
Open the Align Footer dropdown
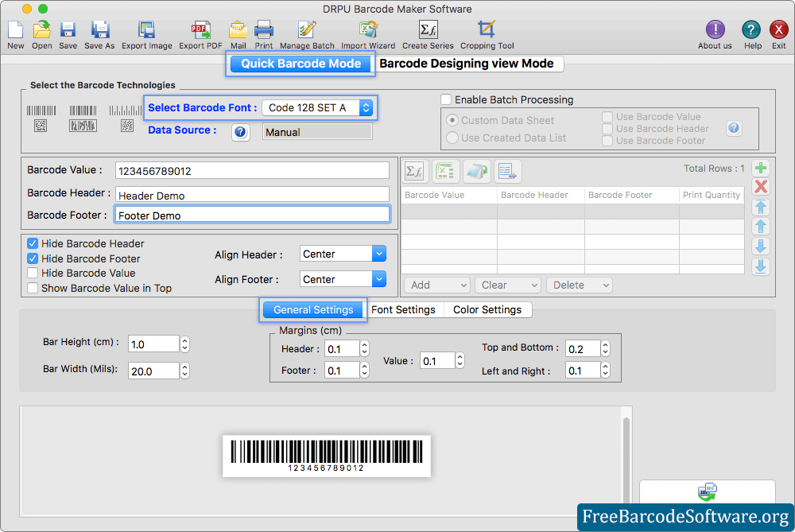tap(343, 279)
